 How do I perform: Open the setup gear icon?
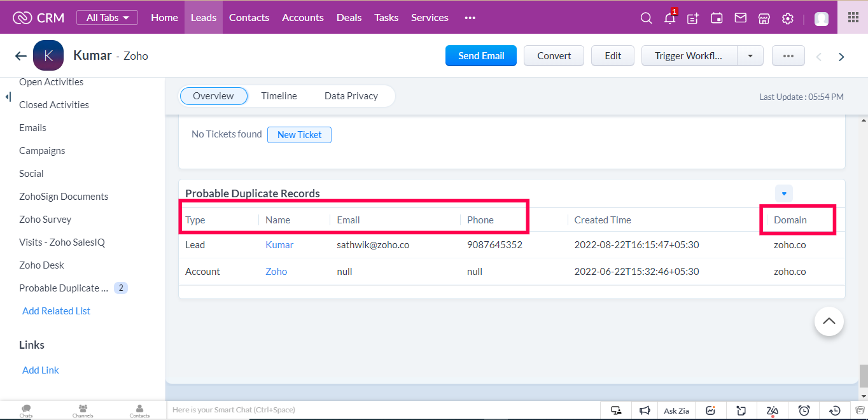click(x=788, y=18)
